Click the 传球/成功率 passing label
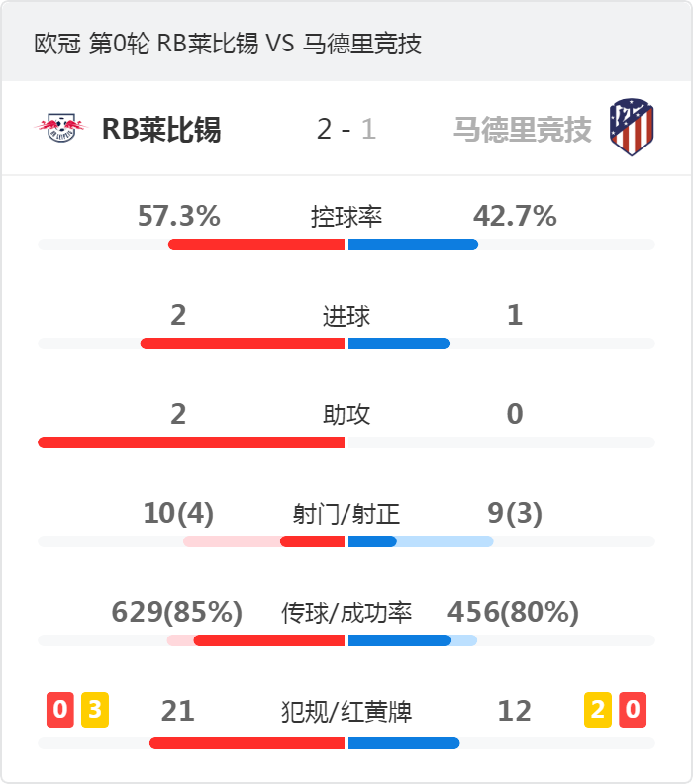Image resolution: width=693 pixels, height=784 pixels. point(346,613)
